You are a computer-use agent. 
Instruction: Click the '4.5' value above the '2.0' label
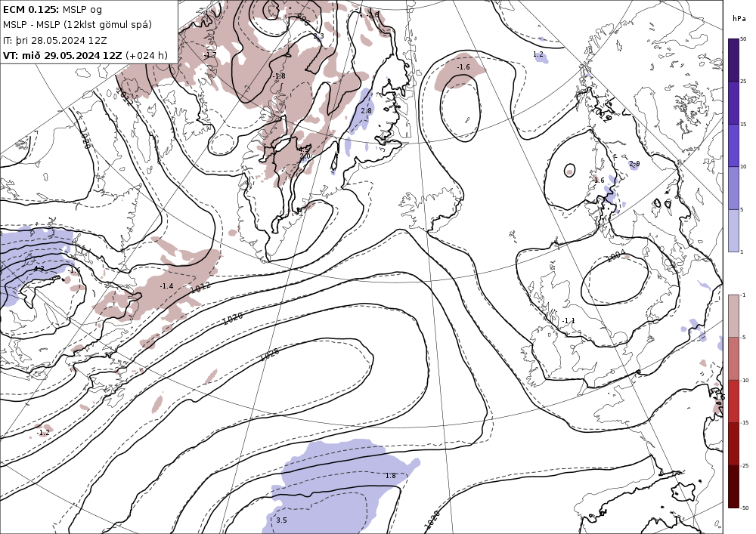tap(304, 150)
